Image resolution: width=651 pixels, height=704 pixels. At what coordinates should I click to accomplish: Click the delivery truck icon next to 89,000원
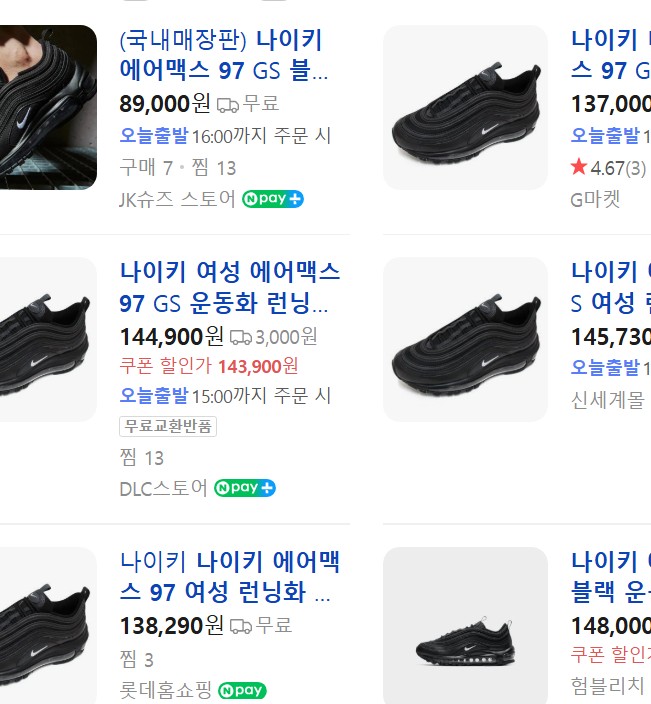(x=228, y=105)
